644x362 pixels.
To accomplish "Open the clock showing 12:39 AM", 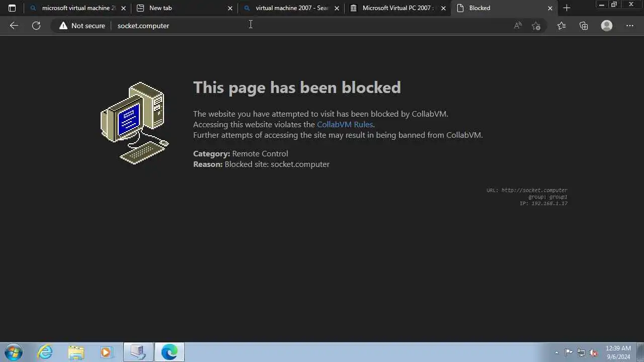I will [x=618, y=352].
